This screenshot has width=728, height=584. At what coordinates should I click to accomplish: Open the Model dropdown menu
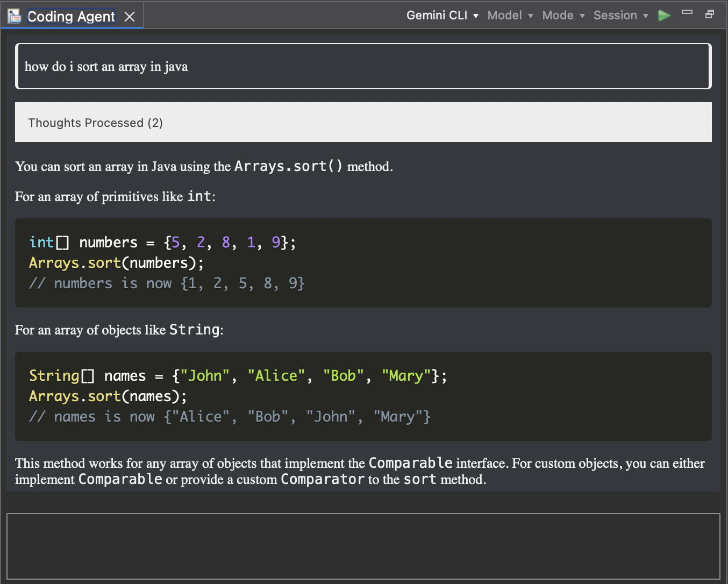(x=510, y=15)
